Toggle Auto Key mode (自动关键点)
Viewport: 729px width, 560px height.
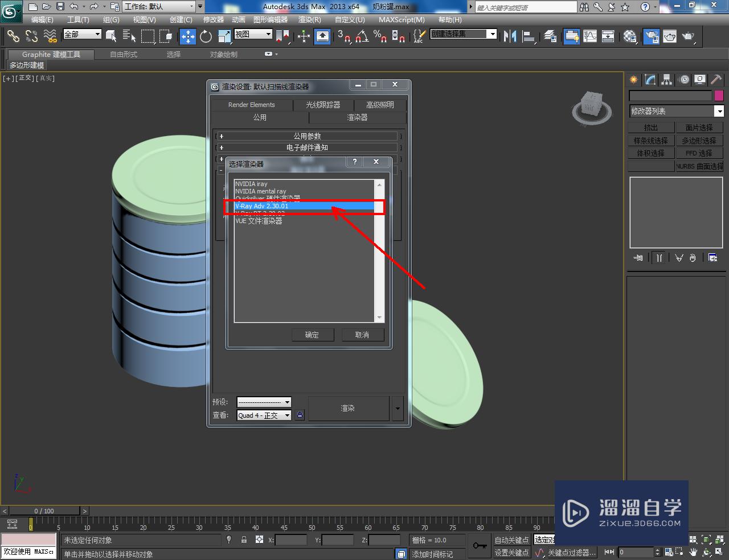pyautogui.click(x=511, y=540)
